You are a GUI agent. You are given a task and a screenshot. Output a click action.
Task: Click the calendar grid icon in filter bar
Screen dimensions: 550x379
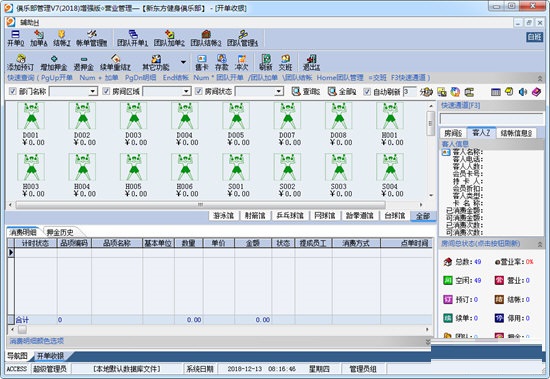(x=496, y=92)
